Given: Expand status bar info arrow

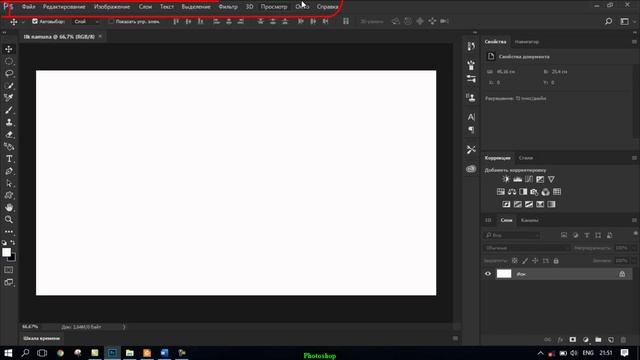Looking at the screenshot, I should [124, 327].
